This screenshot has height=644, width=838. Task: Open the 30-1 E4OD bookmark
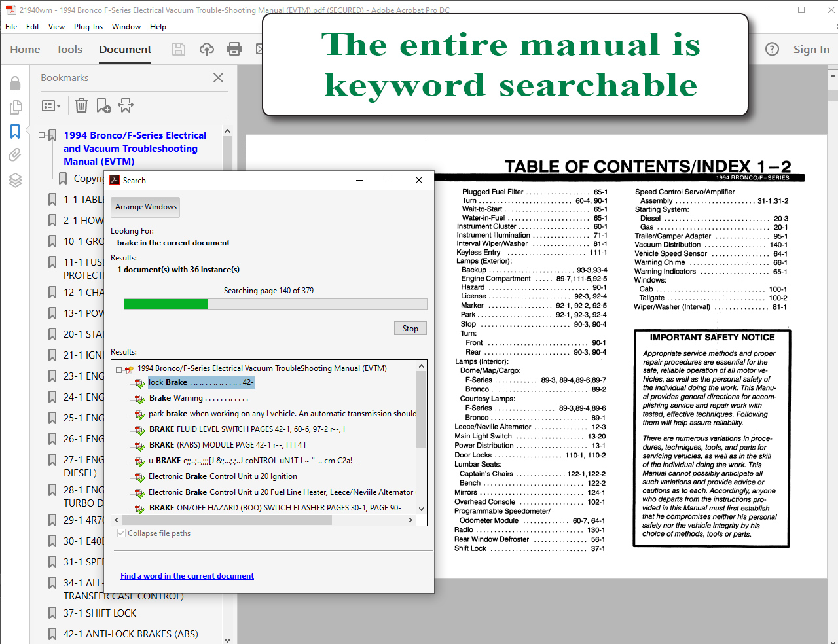(x=83, y=541)
